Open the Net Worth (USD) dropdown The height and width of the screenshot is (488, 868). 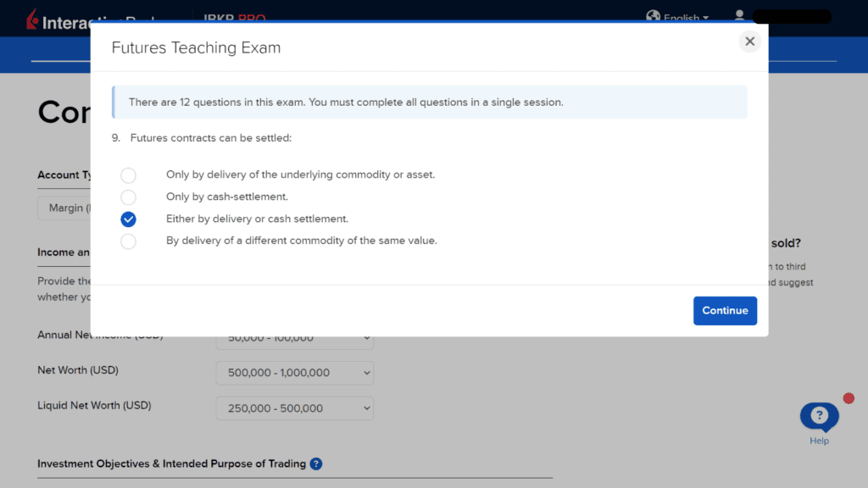point(294,372)
